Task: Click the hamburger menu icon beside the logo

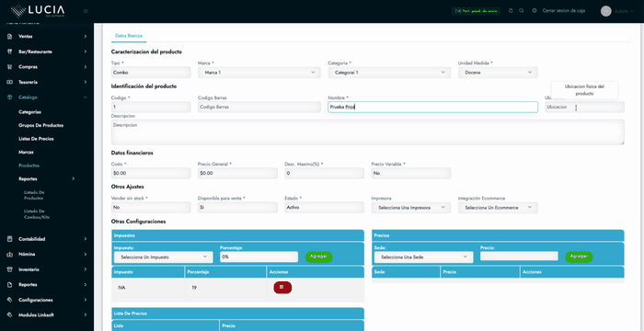Action: point(86,11)
